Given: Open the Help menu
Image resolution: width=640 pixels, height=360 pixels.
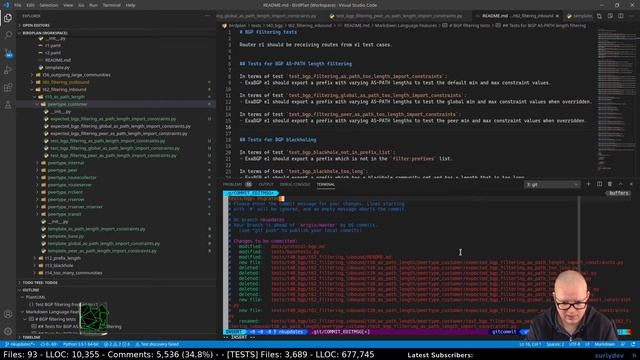Looking at the screenshot, I should (130, 5).
